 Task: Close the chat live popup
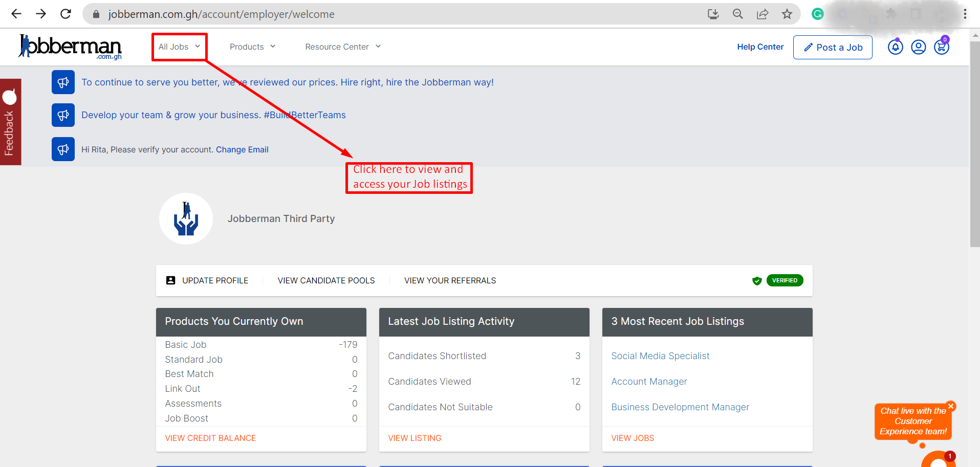point(951,406)
